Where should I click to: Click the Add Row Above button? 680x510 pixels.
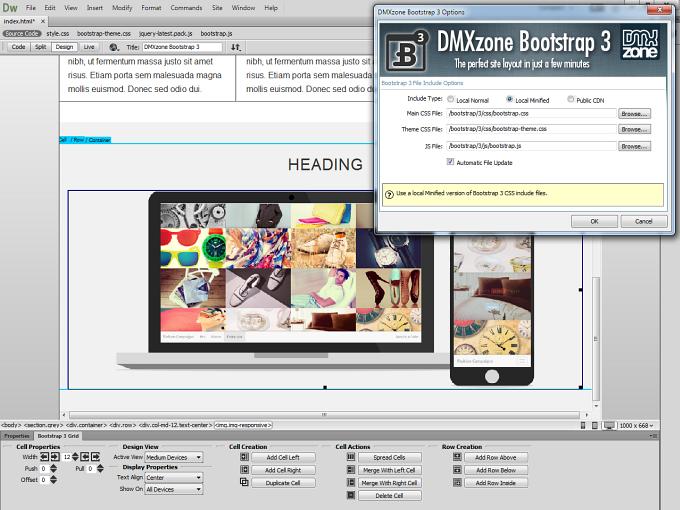496,457
